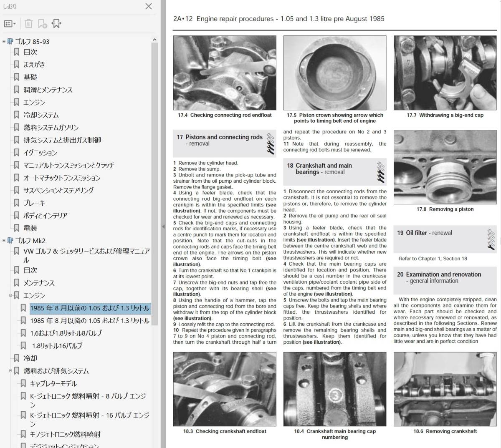Open the VW ゴルフ & ジェッタサービス manual bookmark

pos(86,255)
